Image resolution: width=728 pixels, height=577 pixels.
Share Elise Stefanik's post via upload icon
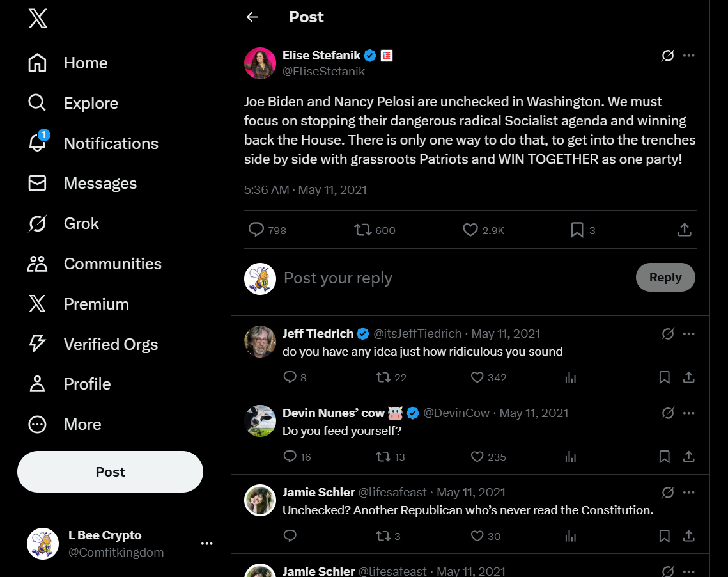(684, 230)
